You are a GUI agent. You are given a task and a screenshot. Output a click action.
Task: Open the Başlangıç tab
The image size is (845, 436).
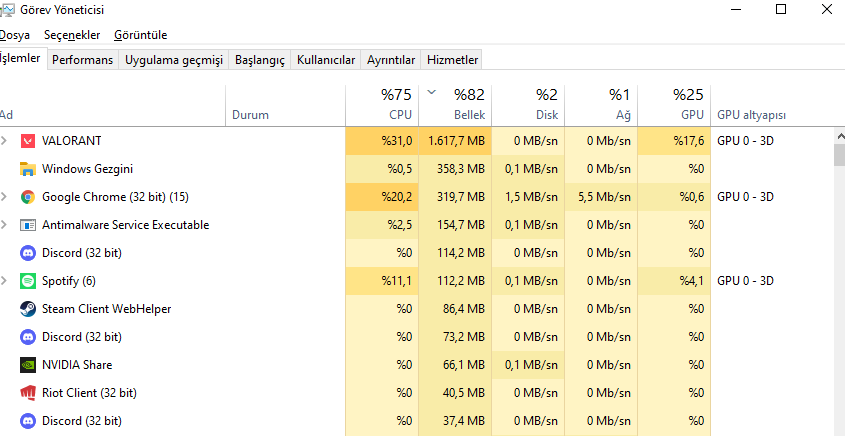tap(259, 60)
